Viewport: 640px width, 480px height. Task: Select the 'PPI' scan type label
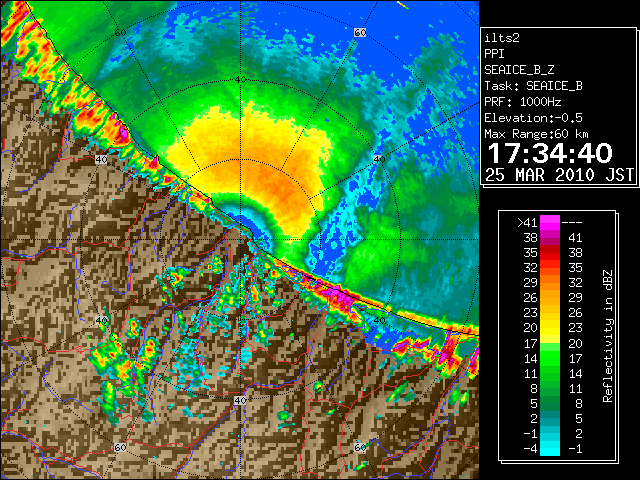click(494, 54)
